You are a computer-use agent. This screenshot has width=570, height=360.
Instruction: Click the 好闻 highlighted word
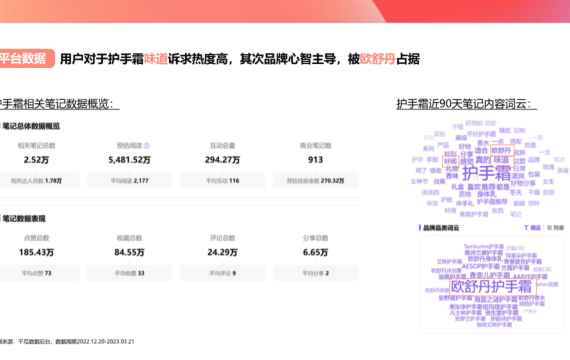pyautogui.click(x=450, y=161)
